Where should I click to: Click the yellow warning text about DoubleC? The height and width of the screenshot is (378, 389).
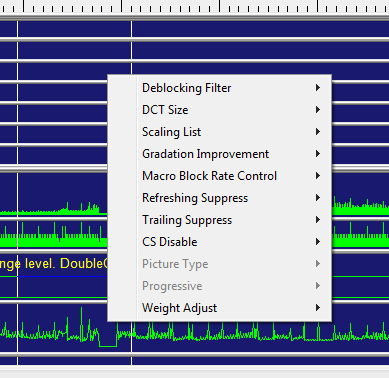pos(53,264)
